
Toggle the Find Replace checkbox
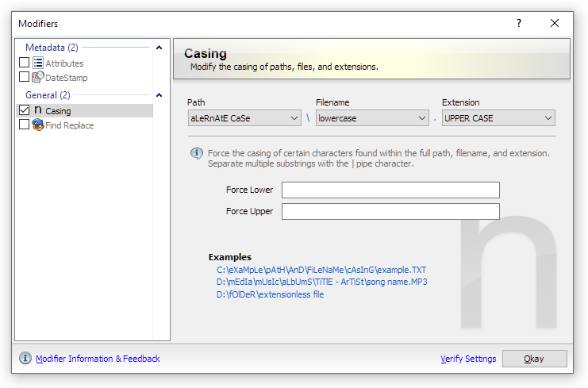click(x=24, y=125)
